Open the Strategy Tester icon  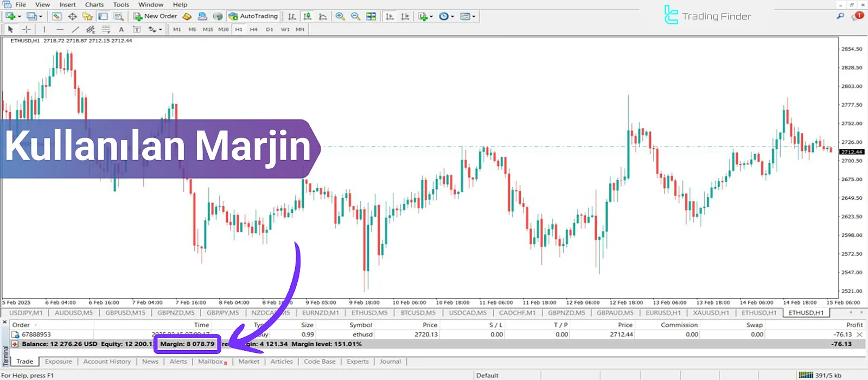(x=118, y=16)
